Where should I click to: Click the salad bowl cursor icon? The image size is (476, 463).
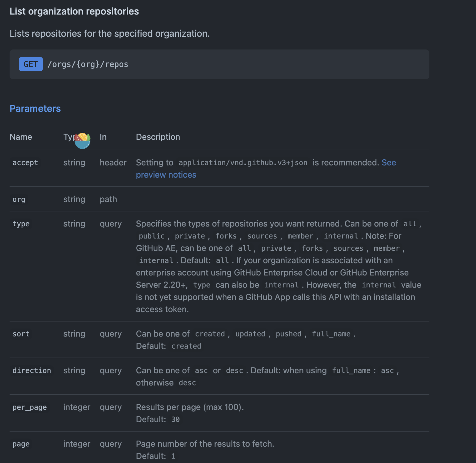(82, 141)
